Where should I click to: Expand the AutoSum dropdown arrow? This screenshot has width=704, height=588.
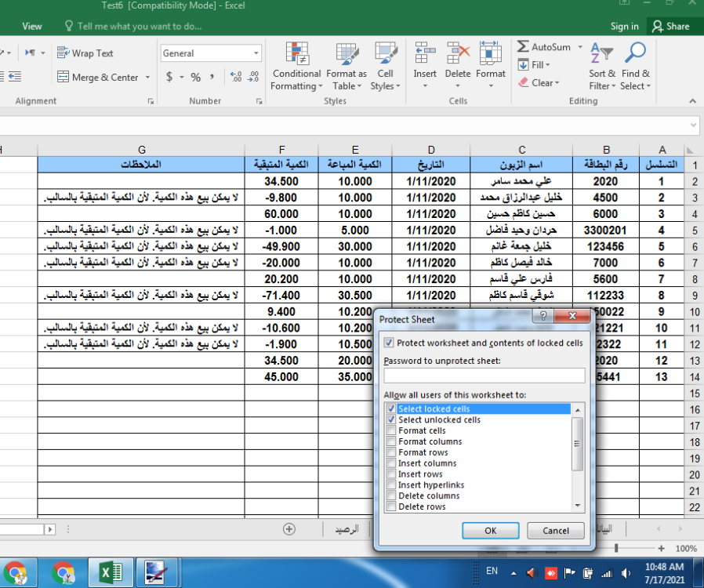(580, 47)
